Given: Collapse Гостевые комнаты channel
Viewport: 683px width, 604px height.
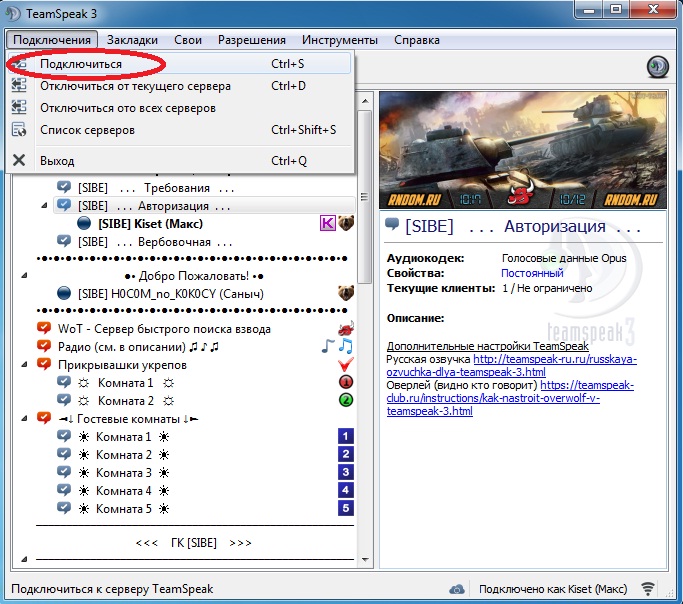Looking at the screenshot, I should tap(24, 418).
